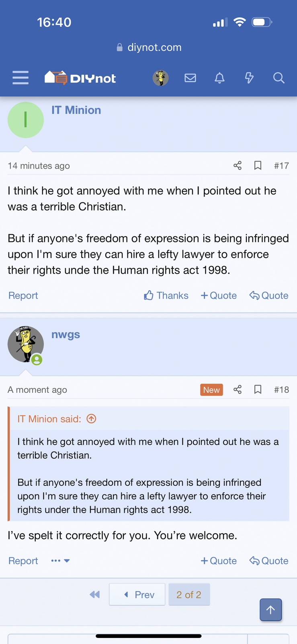This screenshot has width=297, height=644.
Task: Share post #17 using its share icon
Action: click(237, 165)
